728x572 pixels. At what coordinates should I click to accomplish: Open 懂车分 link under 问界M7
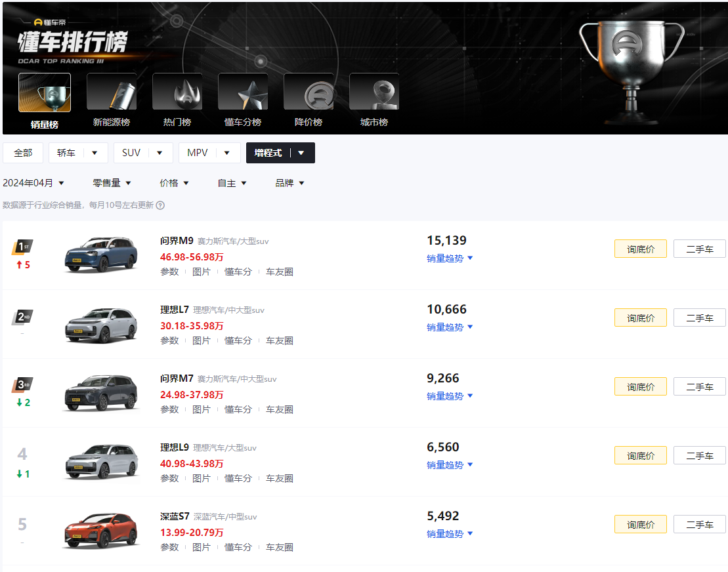pos(238,409)
